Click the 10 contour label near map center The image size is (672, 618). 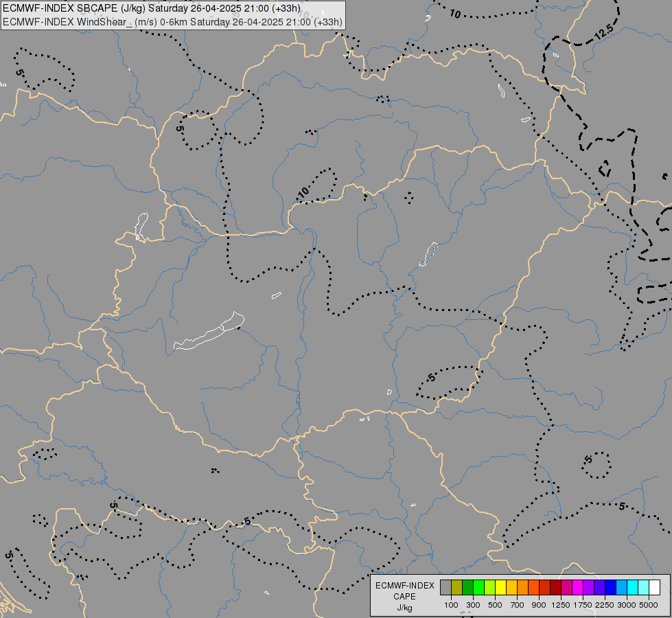point(303,192)
